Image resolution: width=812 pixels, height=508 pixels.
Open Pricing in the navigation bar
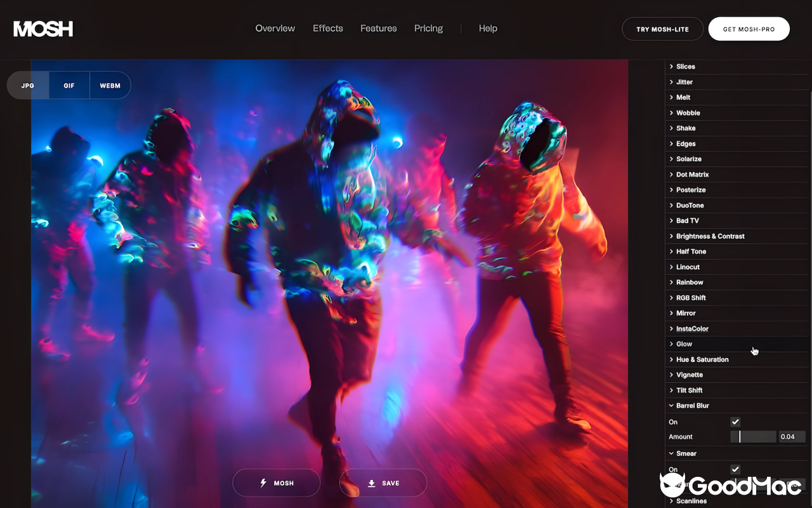point(428,29)
